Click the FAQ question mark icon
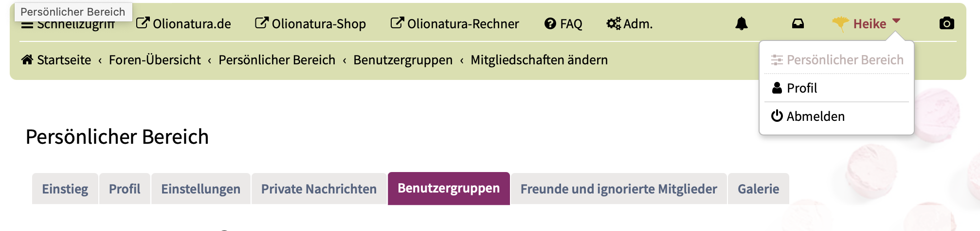The image size is (980, 231). [550, 23]
